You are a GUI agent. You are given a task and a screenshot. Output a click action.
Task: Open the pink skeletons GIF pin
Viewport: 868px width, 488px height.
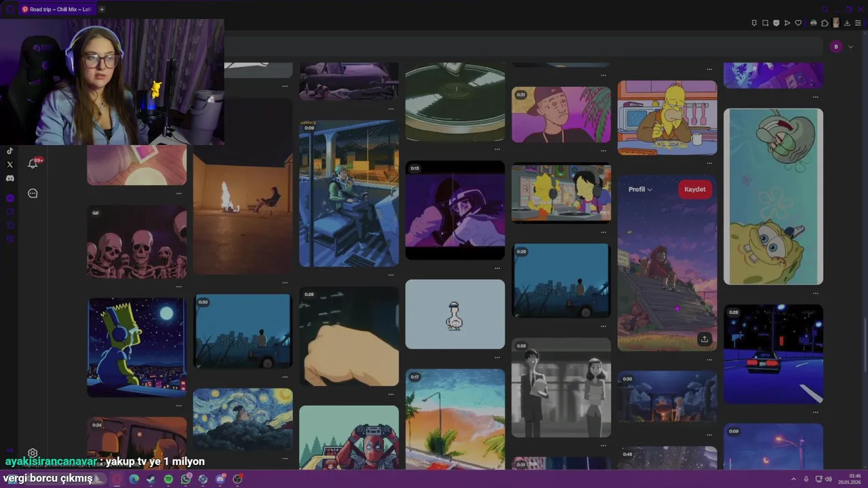[x=136, y=242]
